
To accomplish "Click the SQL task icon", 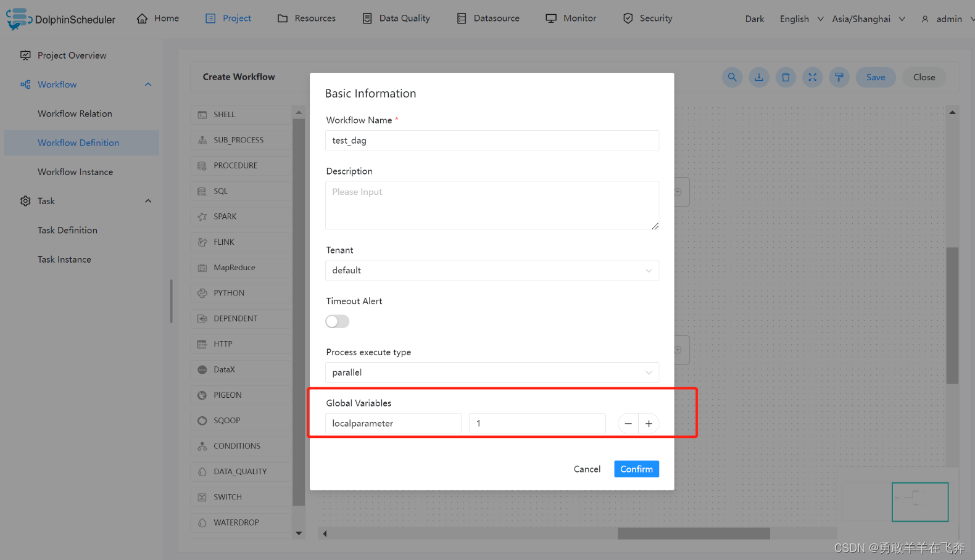I will pos(202,191).
